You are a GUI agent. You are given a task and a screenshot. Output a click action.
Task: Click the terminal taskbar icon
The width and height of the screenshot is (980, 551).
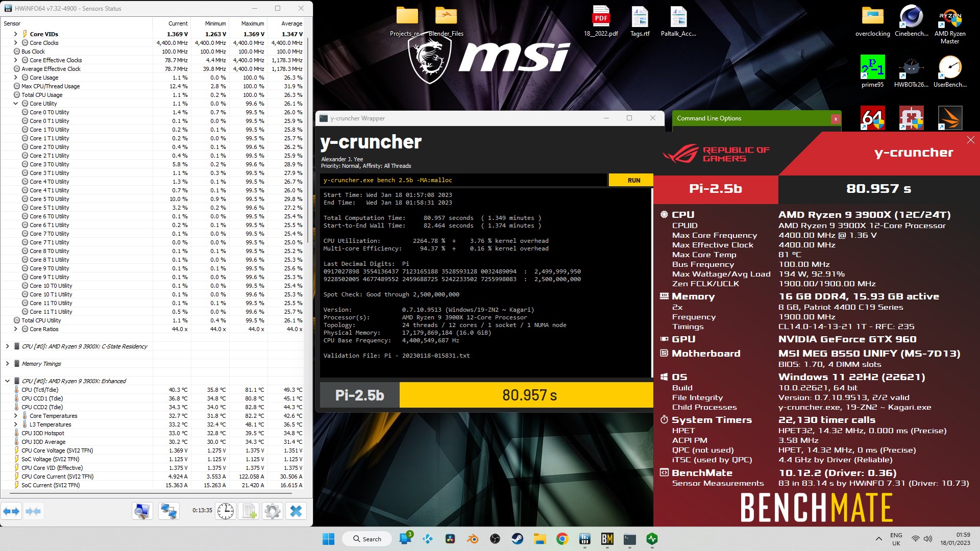[629, 539]
